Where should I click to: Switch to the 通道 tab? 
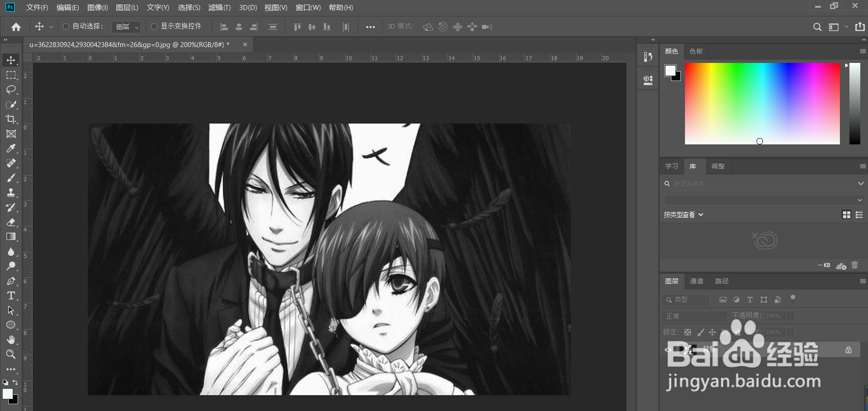[x=696, y=281]
